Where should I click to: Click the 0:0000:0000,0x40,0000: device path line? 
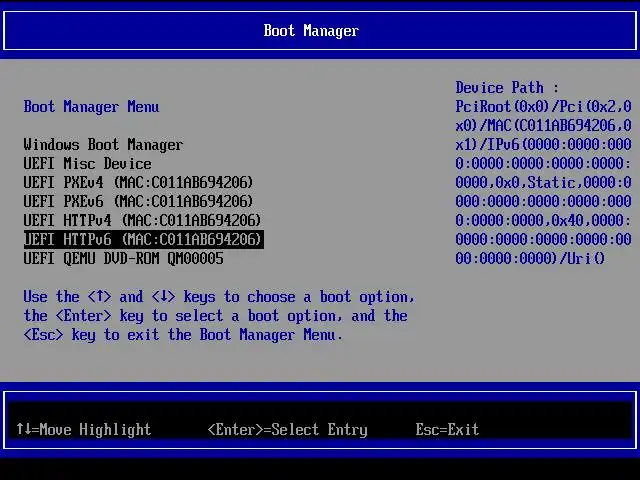pos(543,220)
